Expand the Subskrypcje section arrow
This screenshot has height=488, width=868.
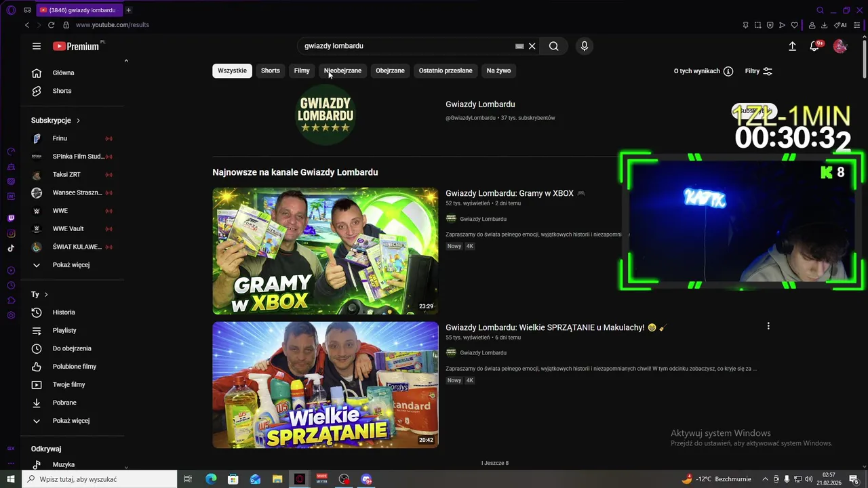[78, 121]
